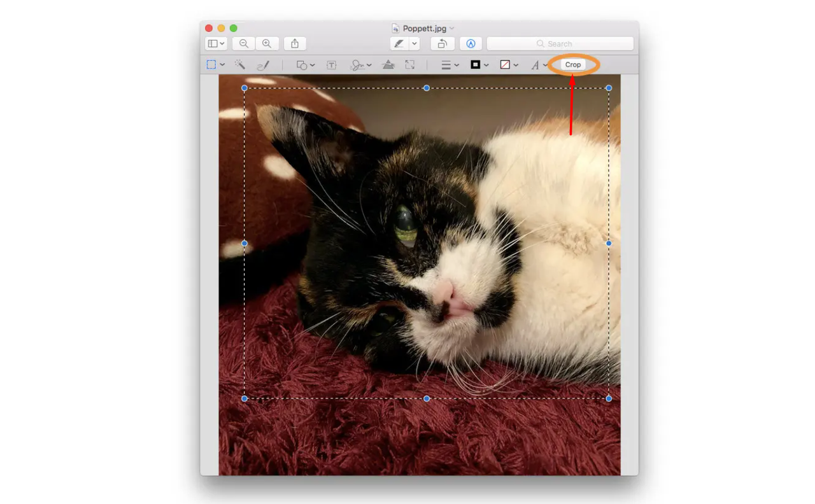The height and width of the screenshot is (504, 815).
Task: Open the Sign signature menu
Action: click(361, 65)
